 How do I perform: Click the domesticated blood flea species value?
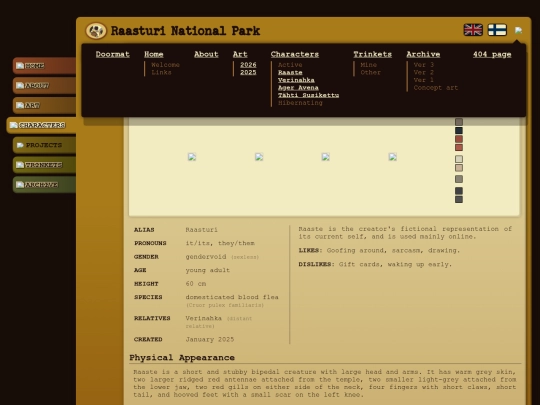click(232, 297)
